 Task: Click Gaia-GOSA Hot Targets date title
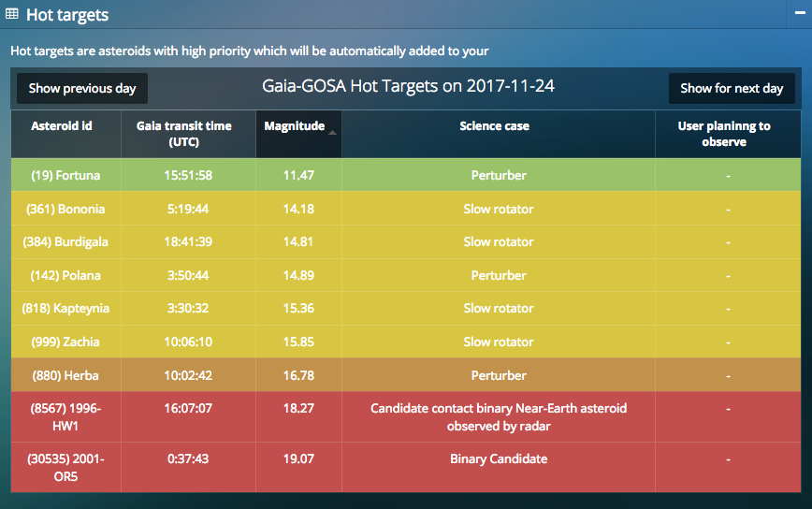(x=408, y=86)
